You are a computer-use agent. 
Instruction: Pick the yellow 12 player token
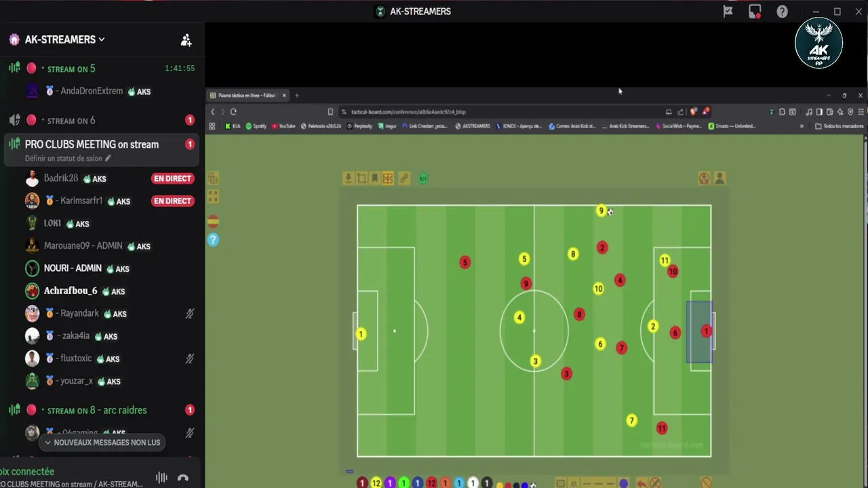click(376, 483)
